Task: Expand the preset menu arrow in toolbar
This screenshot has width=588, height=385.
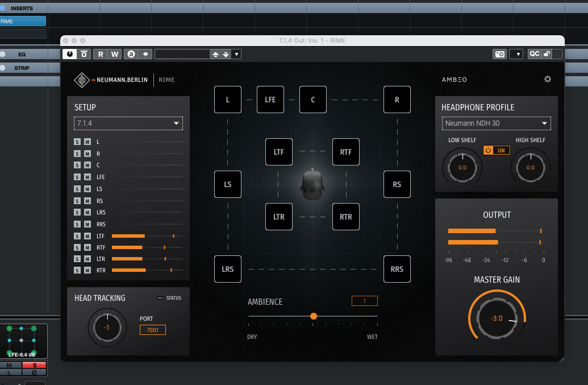Action: (237, 54)
